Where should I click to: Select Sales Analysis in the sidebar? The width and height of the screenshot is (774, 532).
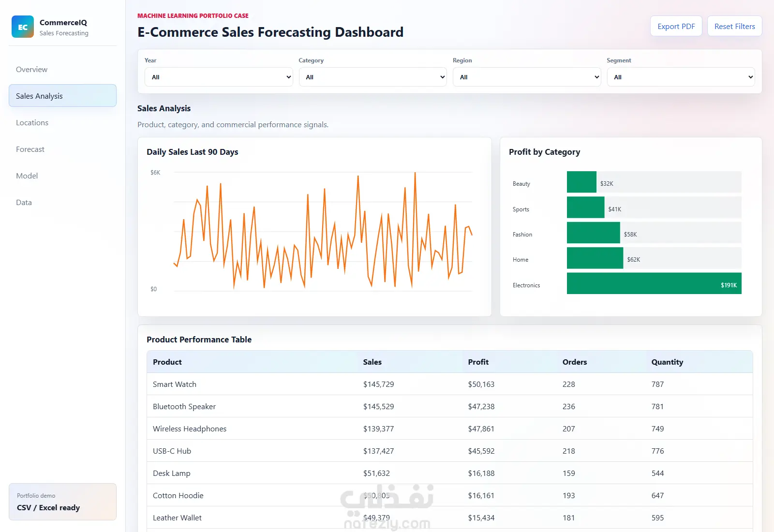(62, 96)
